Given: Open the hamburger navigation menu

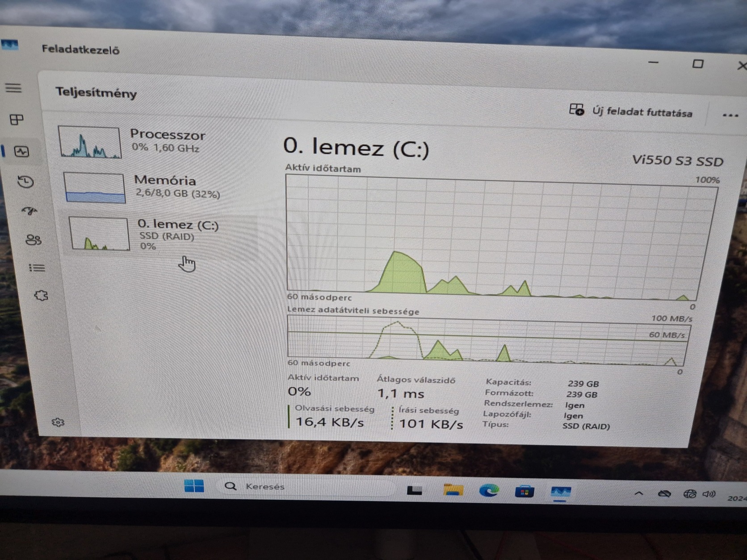Looking at the screenshot, I should point(13,88).
